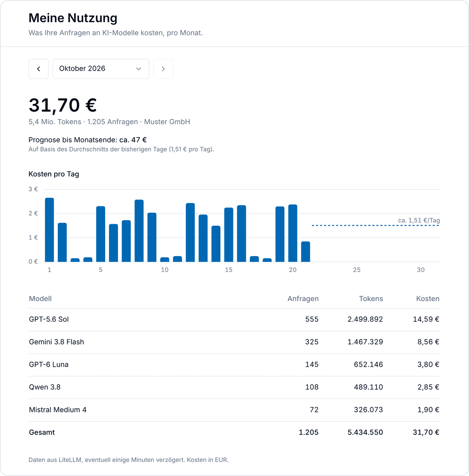Image resolution: width=469 pixels, height=476 pixels.
Task: Select the GPT-5.6 Sol model name
Action: [49, 319]
